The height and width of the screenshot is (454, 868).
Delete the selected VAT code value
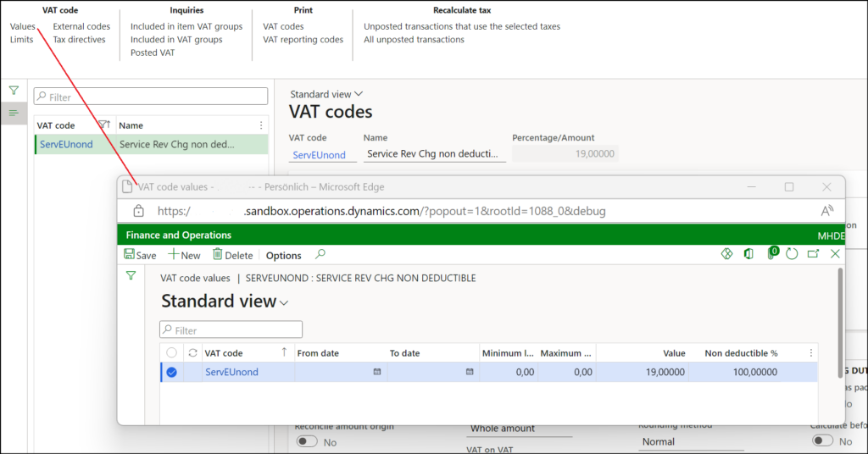click(x=233, y=255)
